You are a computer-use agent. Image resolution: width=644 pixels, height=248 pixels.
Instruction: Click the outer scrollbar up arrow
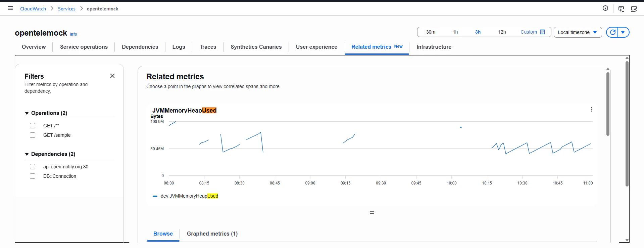(627, 58)
